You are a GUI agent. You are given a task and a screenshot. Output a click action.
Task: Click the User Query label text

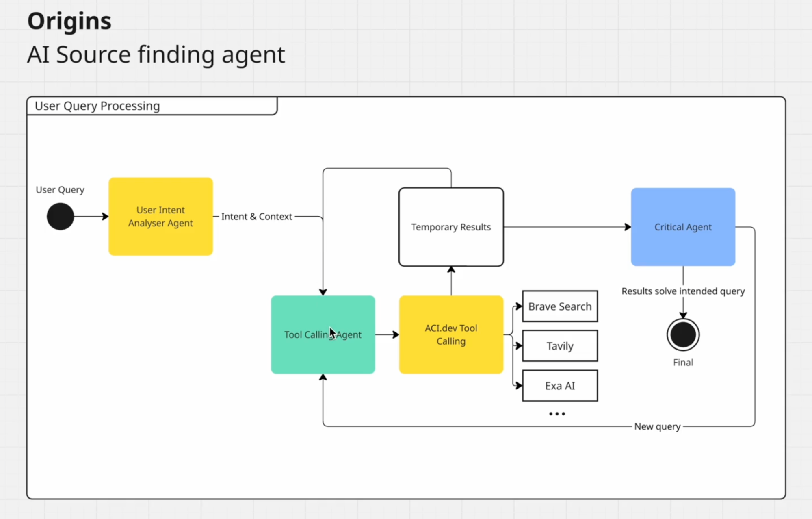[60, 190]
